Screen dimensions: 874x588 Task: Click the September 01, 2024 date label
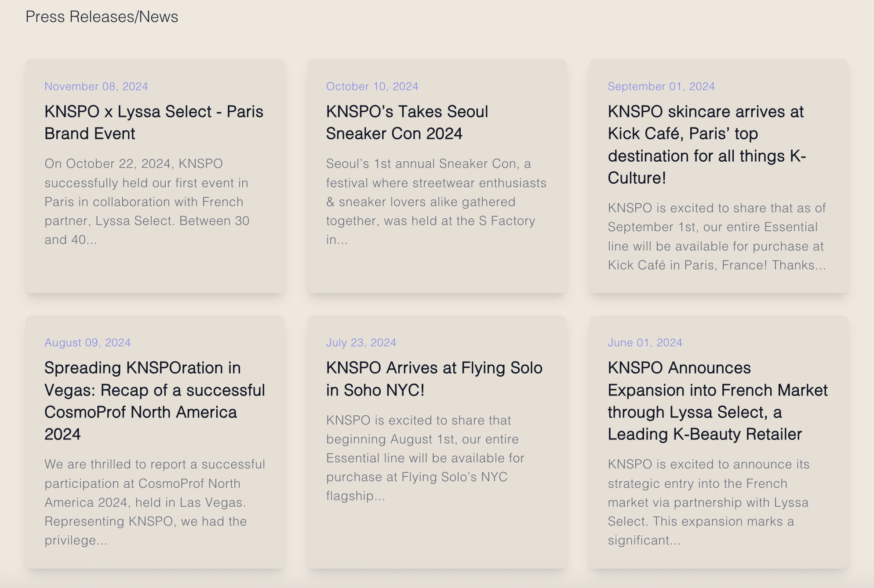click(661, 87)
